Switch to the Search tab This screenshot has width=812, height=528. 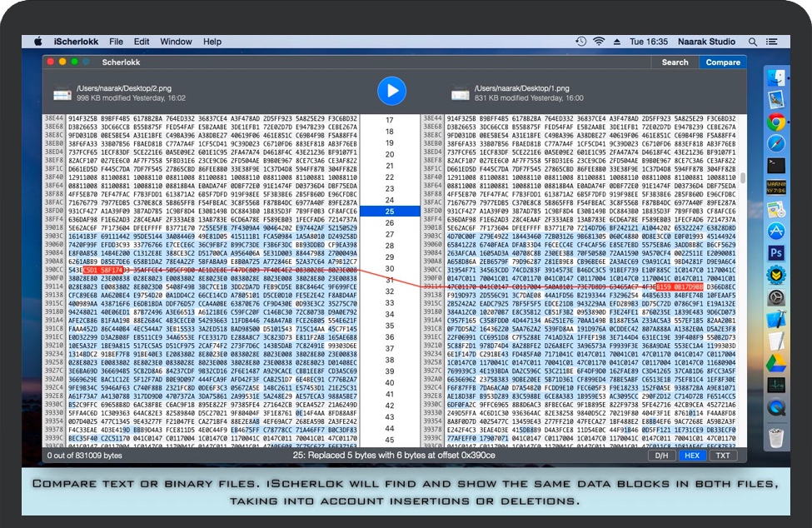tap(675, 62)
